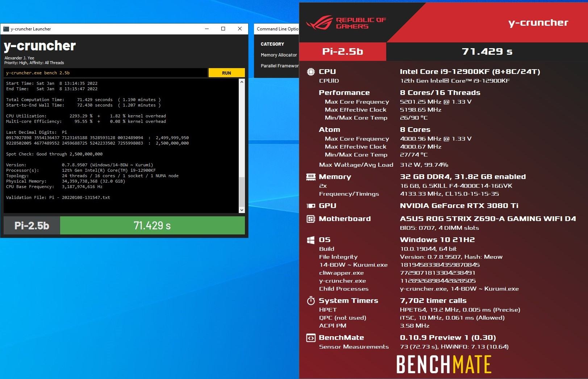Image resolution: width=588 pixels, height=379 pixels.
Task: Click the CPU chip icon in BenchMate
Action: (311, 72)
